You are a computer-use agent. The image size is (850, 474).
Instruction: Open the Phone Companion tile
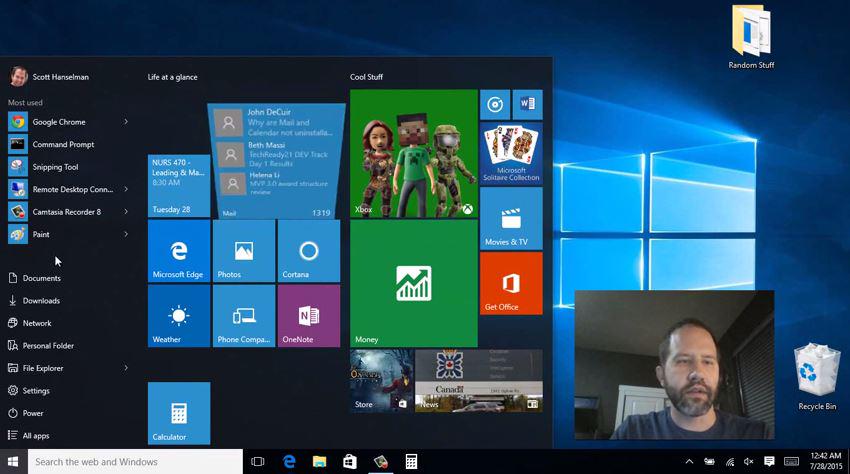244,316
